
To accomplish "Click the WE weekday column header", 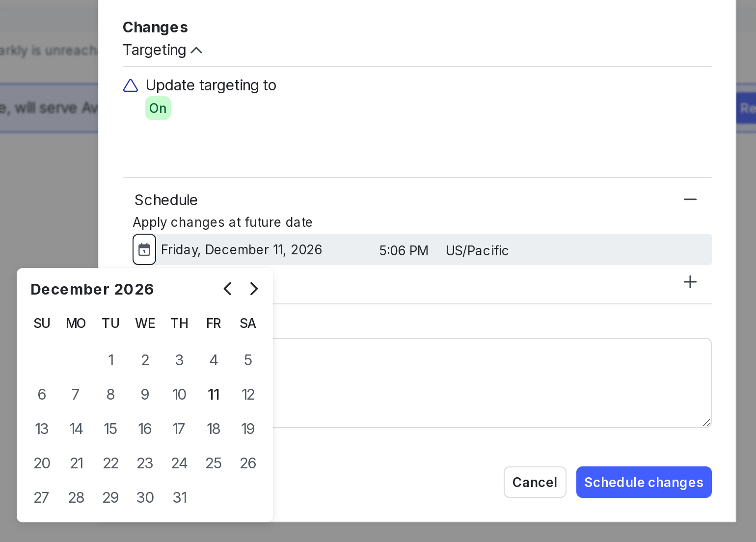I will click(145, 324).
